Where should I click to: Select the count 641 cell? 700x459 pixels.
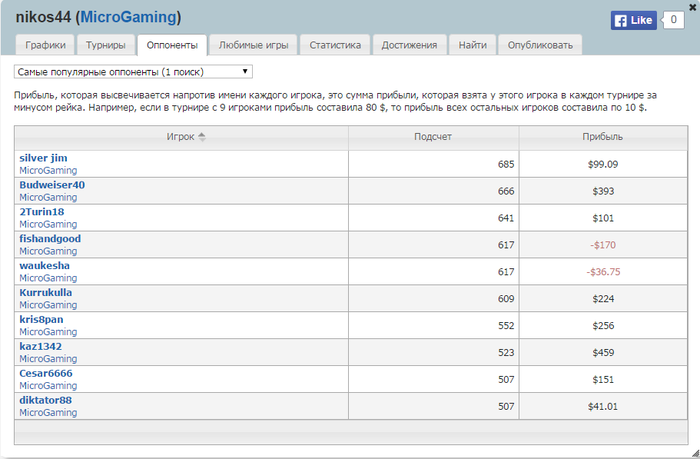point(433,218)
